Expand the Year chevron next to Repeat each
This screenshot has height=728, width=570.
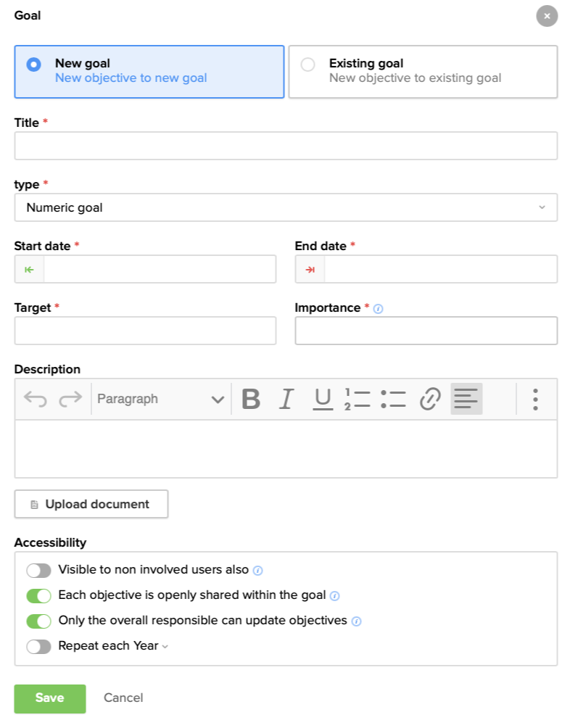(165, 647)
